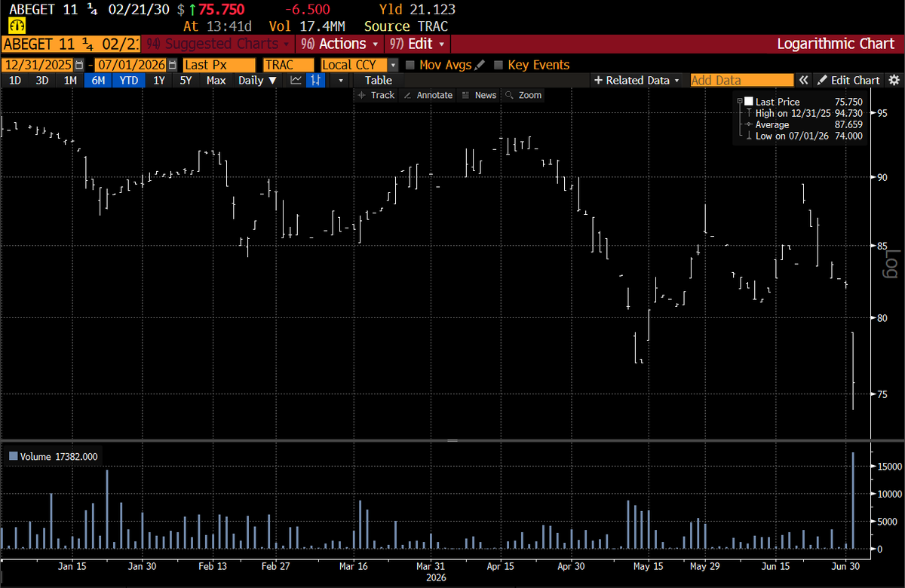The image size is (905, 588).
Task: Activate the Annotate tool
Action: point(428,95)
